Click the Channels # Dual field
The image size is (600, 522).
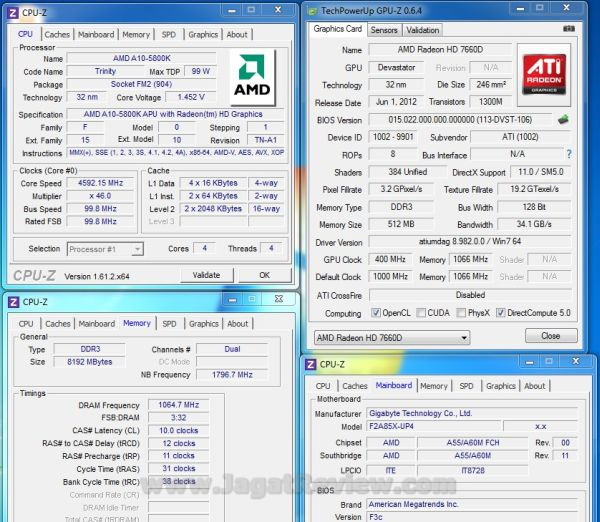232,349
